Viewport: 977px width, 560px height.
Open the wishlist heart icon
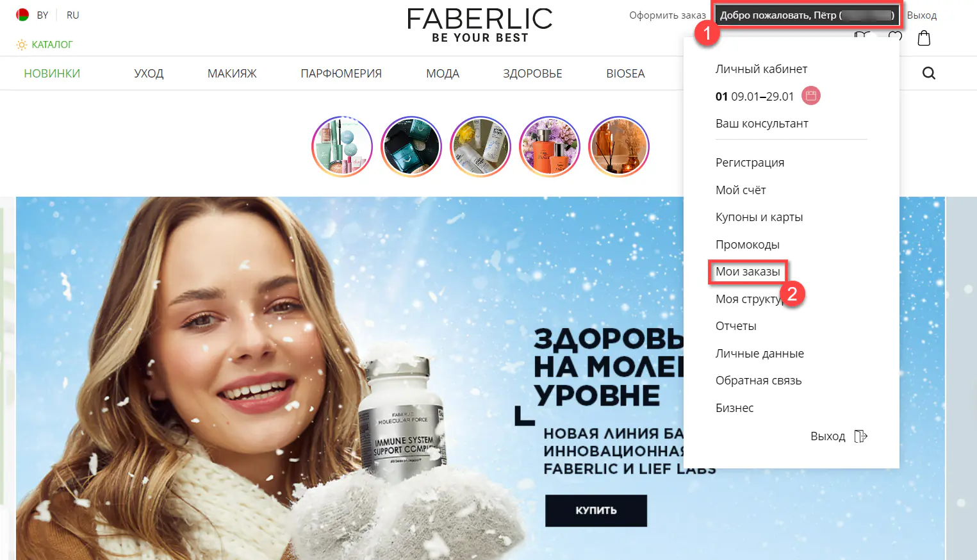[895, 37]
